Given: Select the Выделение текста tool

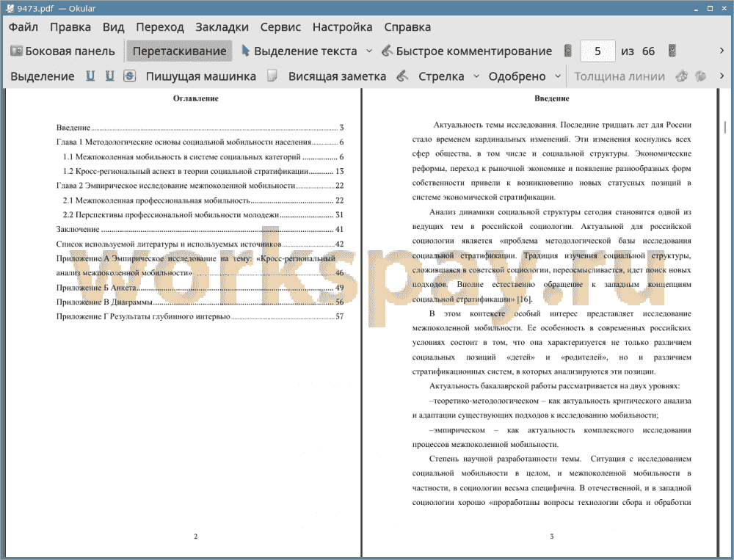Looking at the screenshot, I should click(299, 51).
